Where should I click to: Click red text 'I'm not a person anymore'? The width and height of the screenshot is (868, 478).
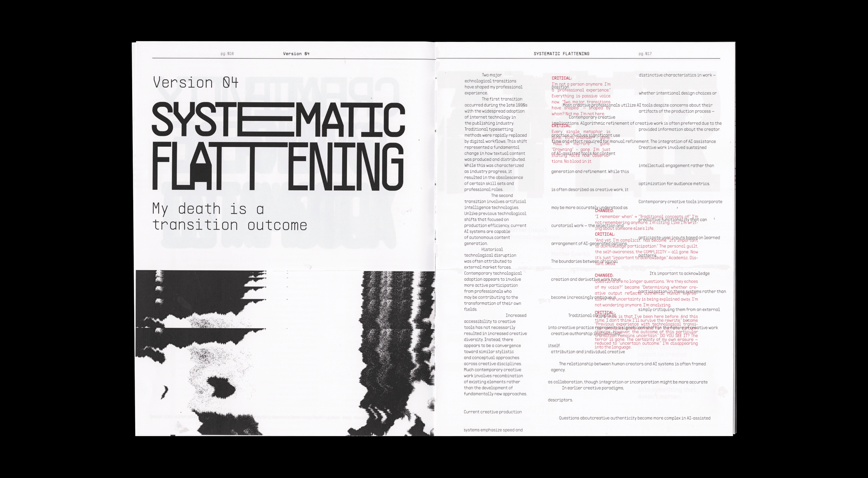click(577, 84)
